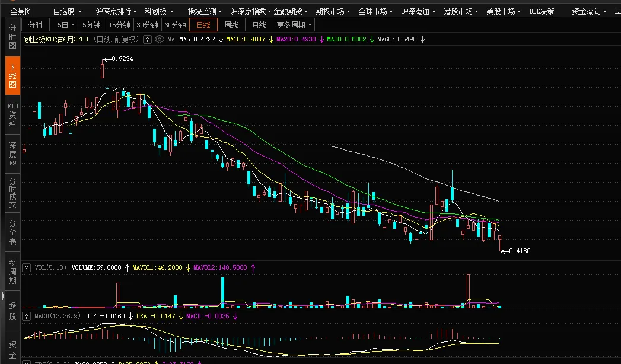
Task: Select the K线图 sidebar tab
Action: (x=12, y=75)
